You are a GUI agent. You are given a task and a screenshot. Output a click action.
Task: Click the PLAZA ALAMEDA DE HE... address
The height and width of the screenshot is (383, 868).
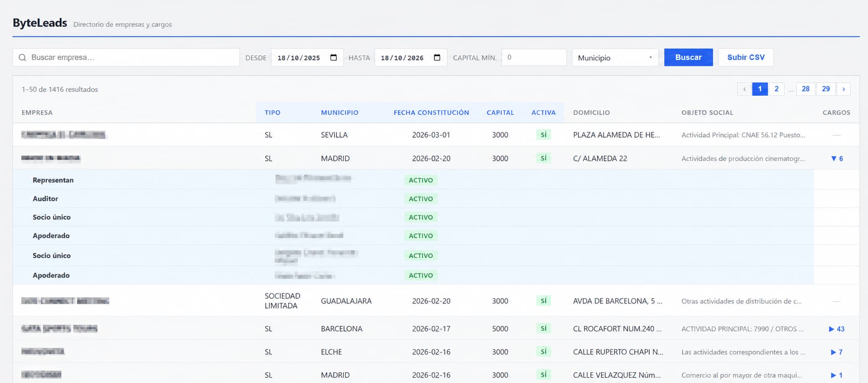617,135
